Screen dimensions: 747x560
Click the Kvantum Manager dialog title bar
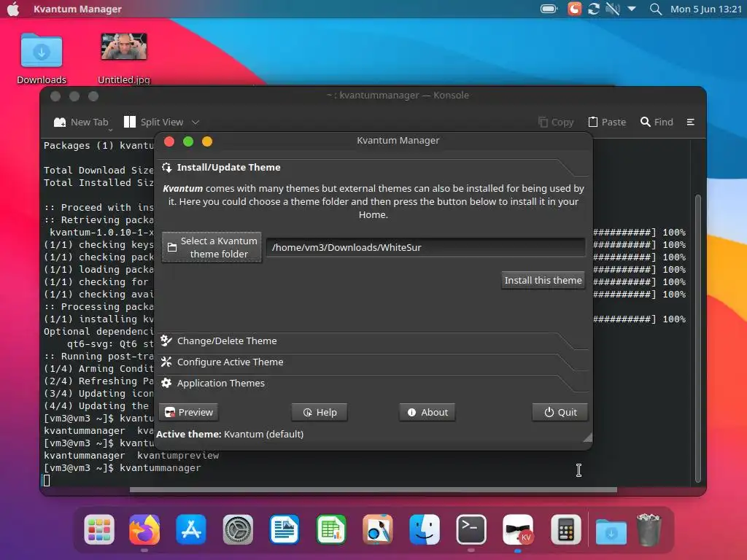coord(373,141)
